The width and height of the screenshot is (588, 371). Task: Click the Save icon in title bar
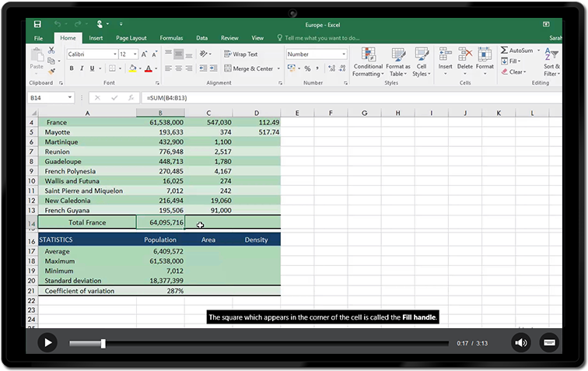point(37,24)
